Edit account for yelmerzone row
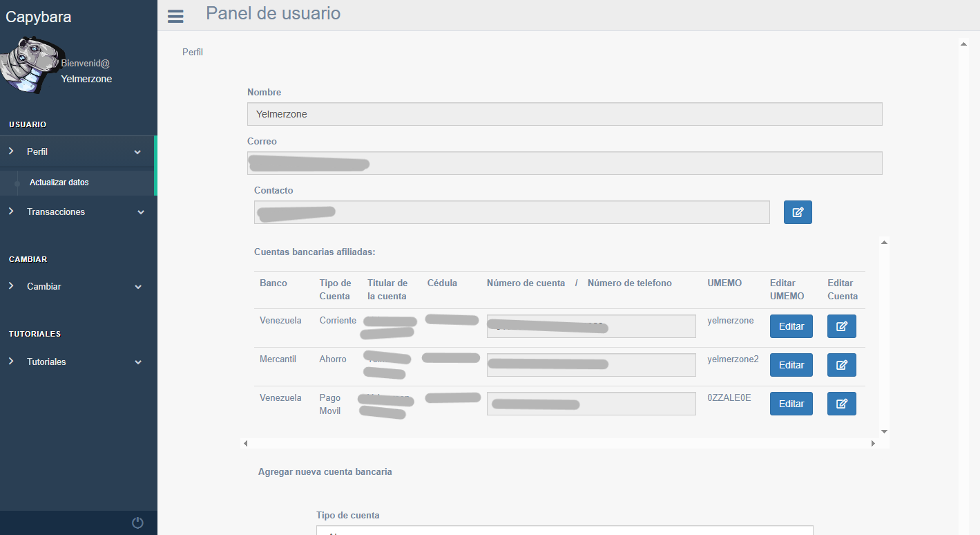Screen dimensions: 980x535 (x=841, y=326)
